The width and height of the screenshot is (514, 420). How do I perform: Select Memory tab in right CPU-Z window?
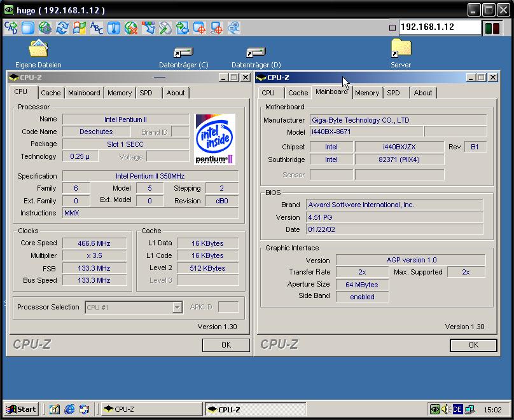click(367, 93)
